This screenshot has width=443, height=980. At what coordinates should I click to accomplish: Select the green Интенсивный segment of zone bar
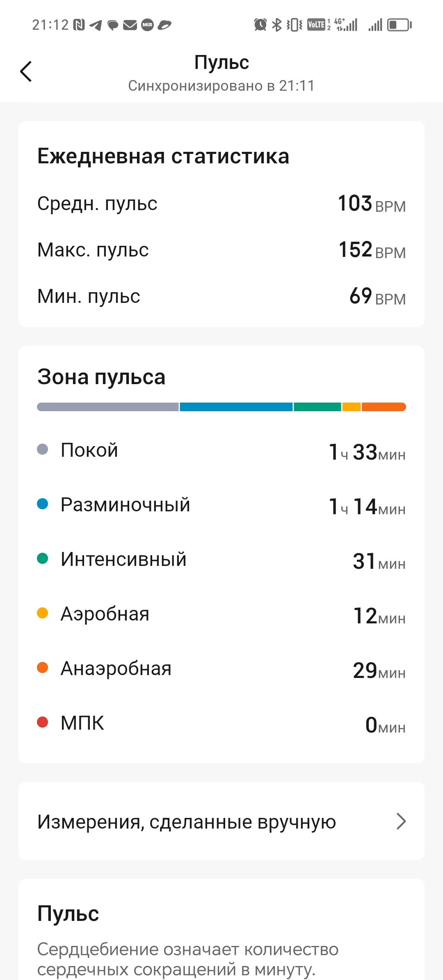[317, 407]
